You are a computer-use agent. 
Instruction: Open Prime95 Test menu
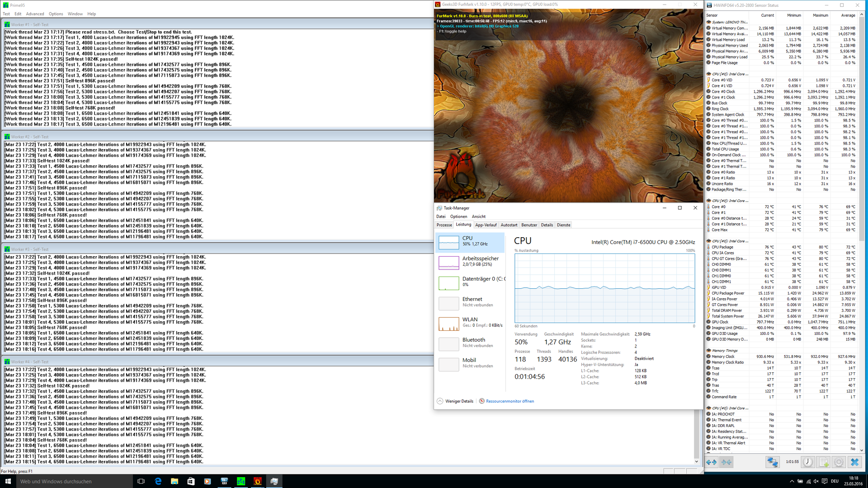tap(6, 14)
